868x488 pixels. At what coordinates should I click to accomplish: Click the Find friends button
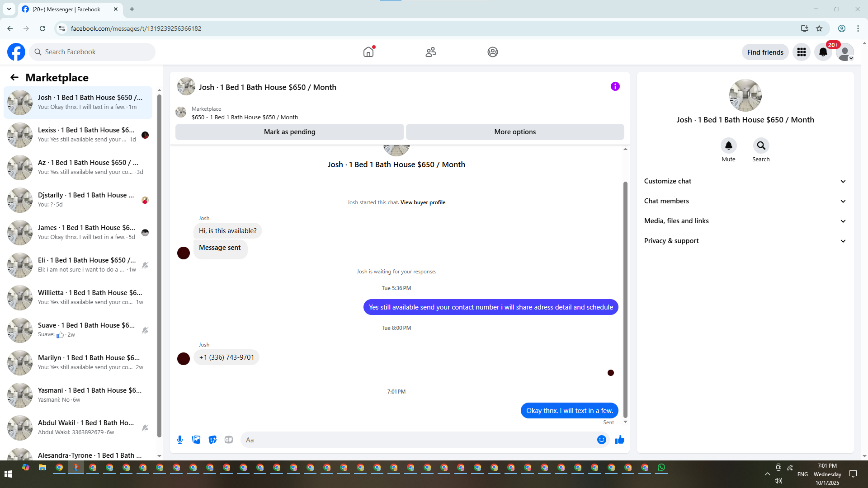tap(765, 52)
